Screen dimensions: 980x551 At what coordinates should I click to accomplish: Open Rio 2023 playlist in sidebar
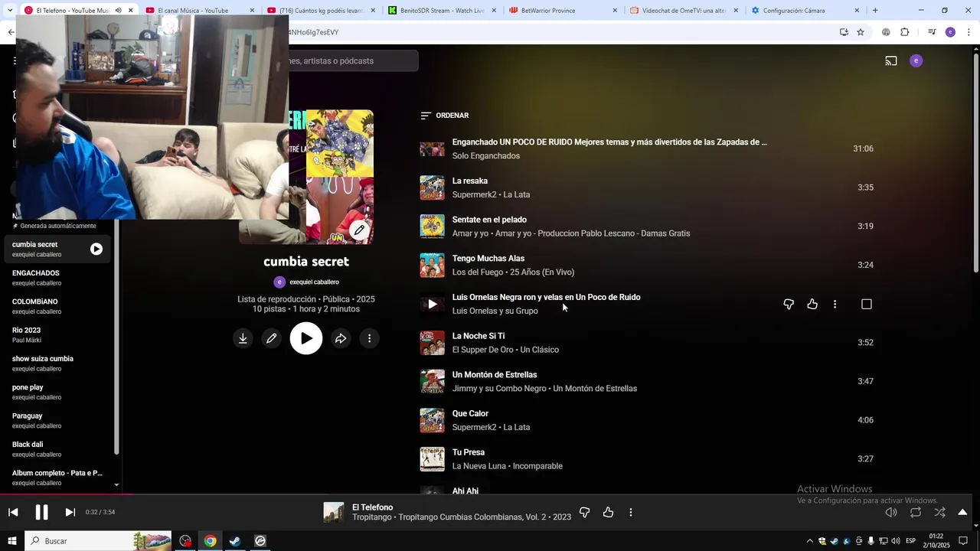coord(57,334)
